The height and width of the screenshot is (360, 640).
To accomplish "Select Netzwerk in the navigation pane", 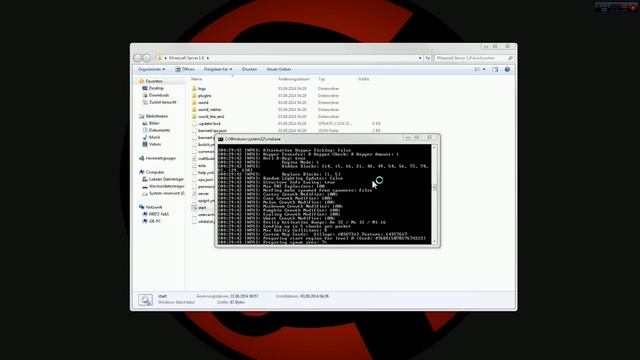I will [151, 207].
